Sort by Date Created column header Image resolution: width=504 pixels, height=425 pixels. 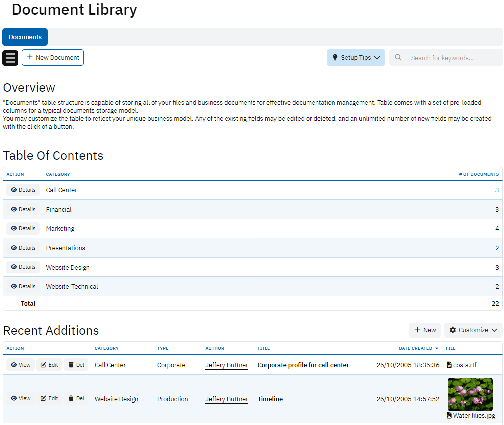415,348
